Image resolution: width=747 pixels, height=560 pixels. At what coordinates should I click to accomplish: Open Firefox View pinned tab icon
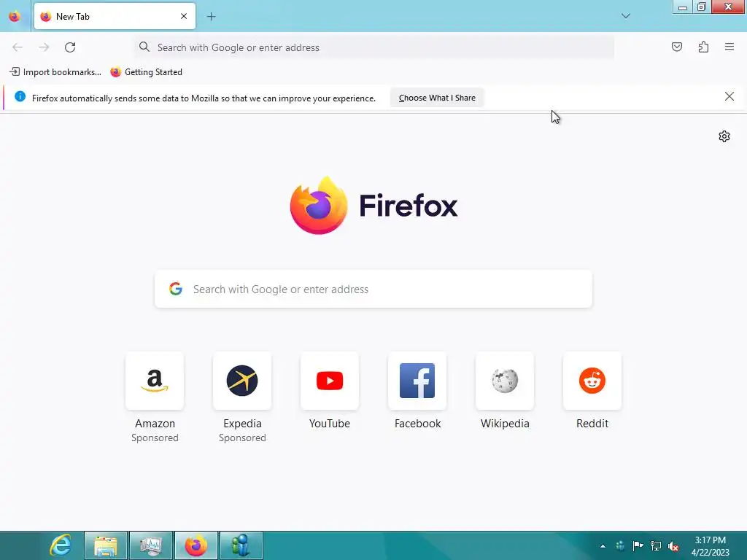(15, 16)
